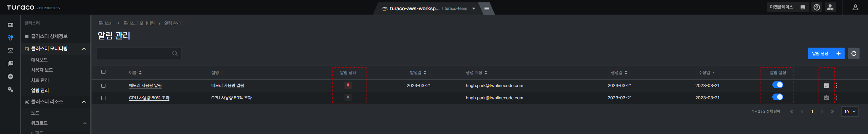868x134 pixels.
Task: Select all rows with header checkbox
Action: coord(103,72)
